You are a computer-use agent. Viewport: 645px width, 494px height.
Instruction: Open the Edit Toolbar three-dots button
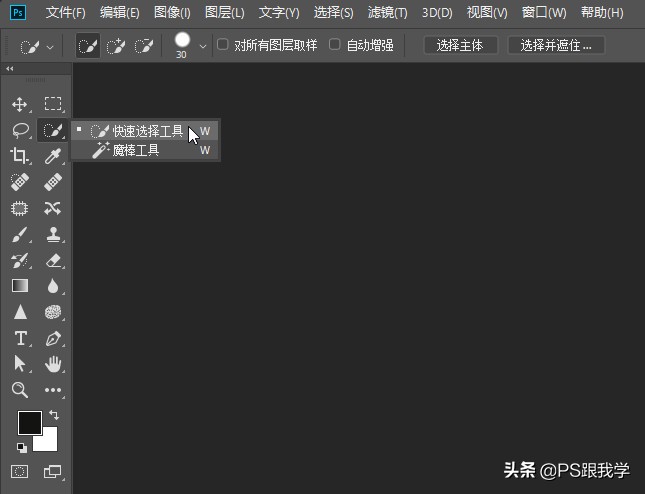pyautogui.click(x=53, y=390)
